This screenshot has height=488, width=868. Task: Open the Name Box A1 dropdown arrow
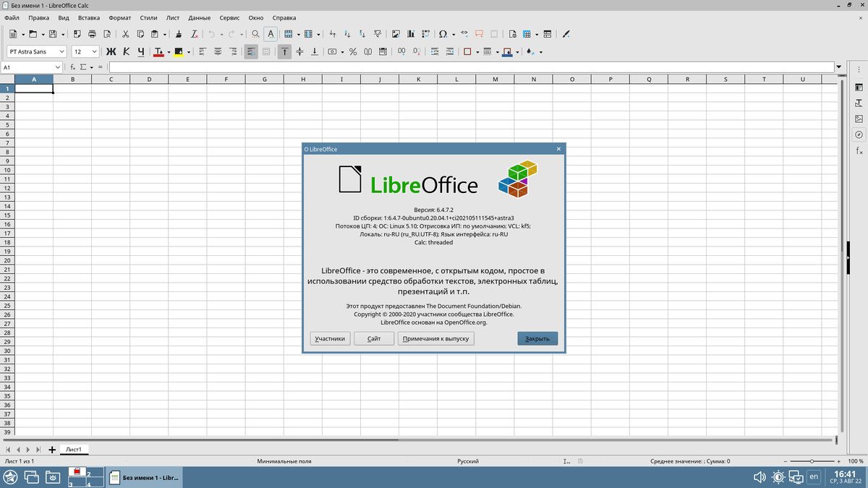[58, 67]
